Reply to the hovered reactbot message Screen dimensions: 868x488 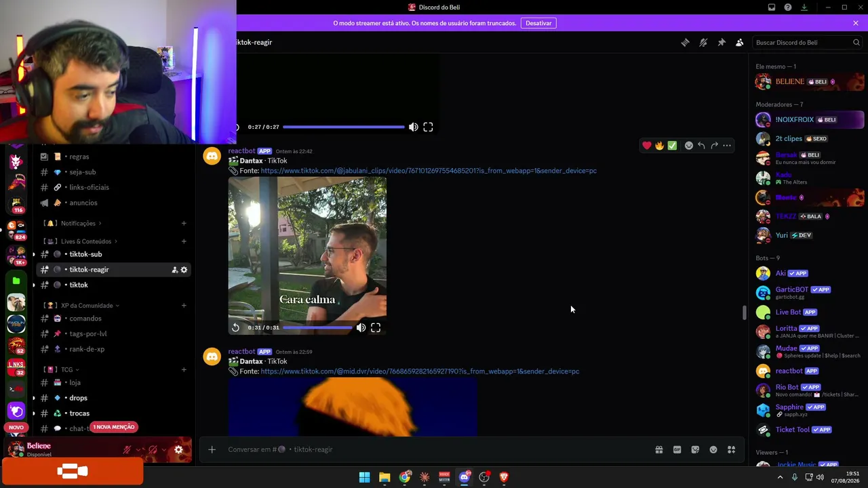tap(701, 145)
